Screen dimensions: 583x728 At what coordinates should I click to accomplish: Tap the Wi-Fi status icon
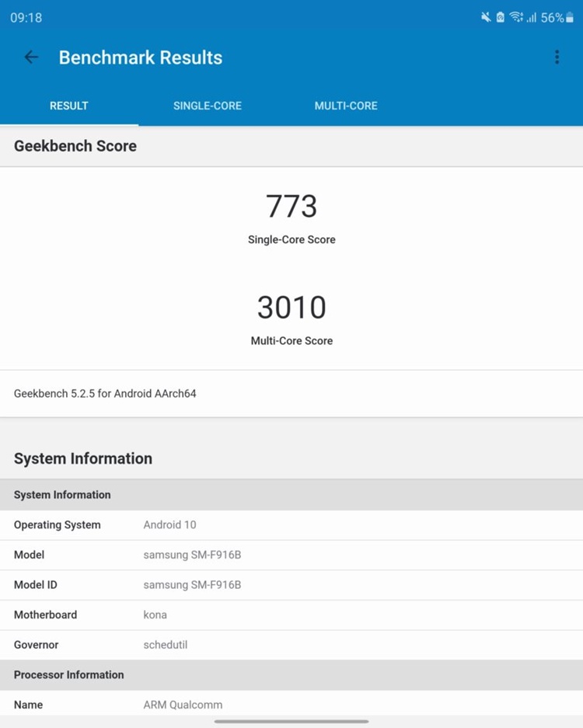click(515, 18)
